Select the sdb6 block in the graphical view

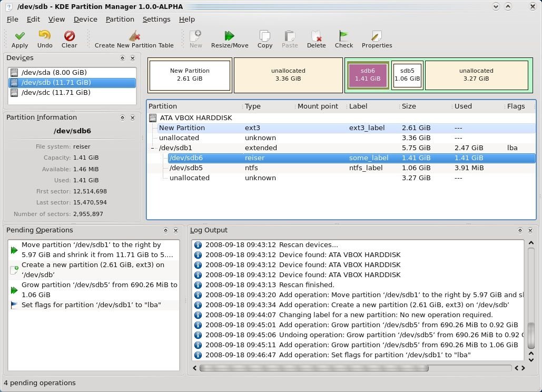click(x=367, y=75)
